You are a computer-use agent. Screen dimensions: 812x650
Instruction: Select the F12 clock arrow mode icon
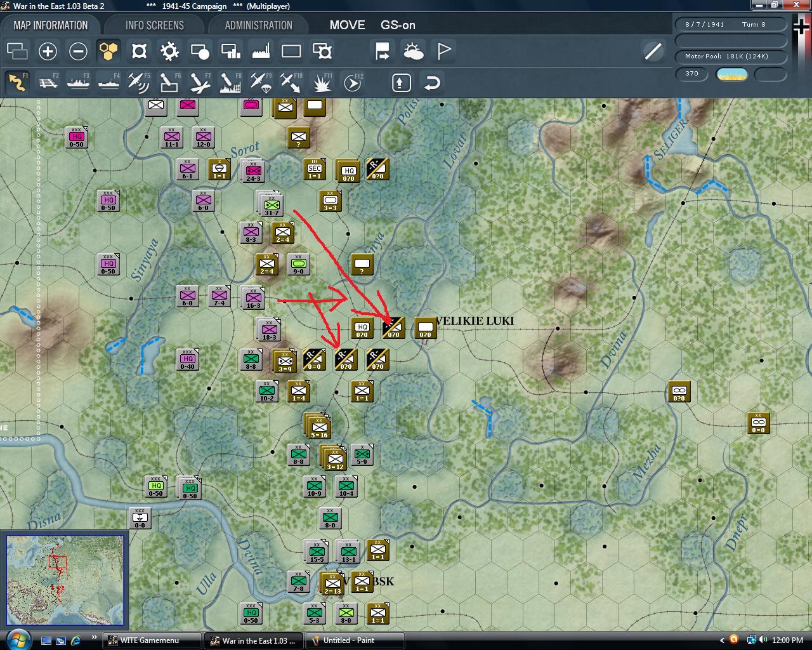[352, 83]
